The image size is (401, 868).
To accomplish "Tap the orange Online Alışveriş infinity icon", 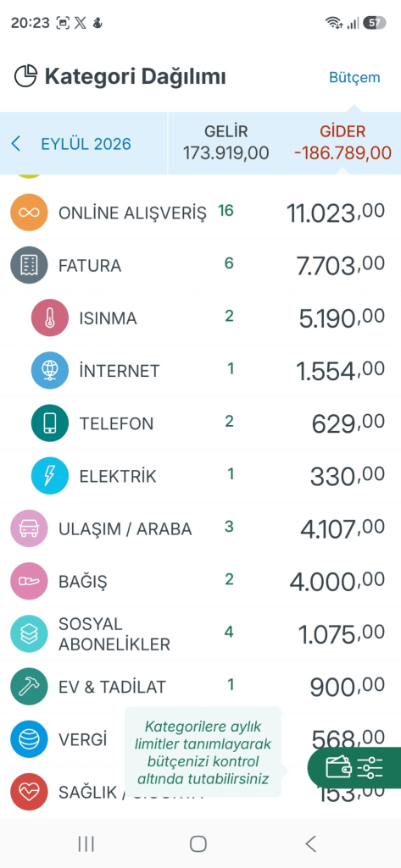I will pos(29,212).
